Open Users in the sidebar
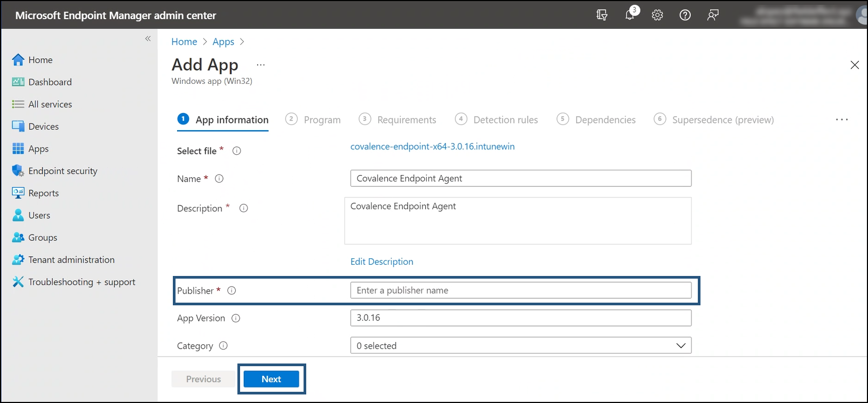The image size is (868, 403). coord(31,215)
